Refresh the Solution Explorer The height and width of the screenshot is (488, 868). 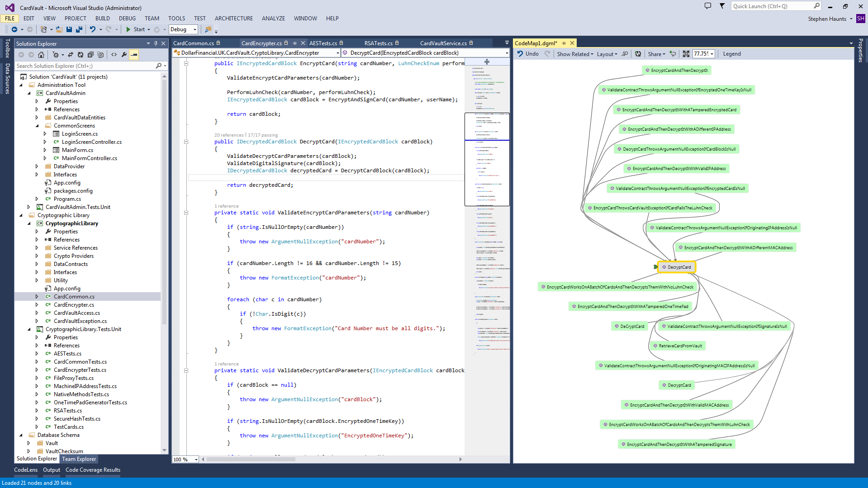click(x=81, y=54)
